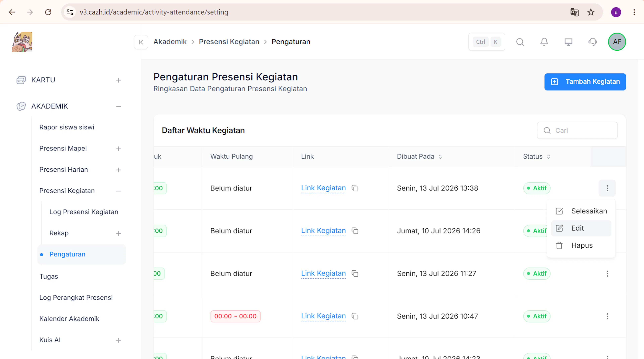Image resolution: width=644 pixels, height=359 pixels.
Task: Reload the current browser page
Action: coord(48,12)
